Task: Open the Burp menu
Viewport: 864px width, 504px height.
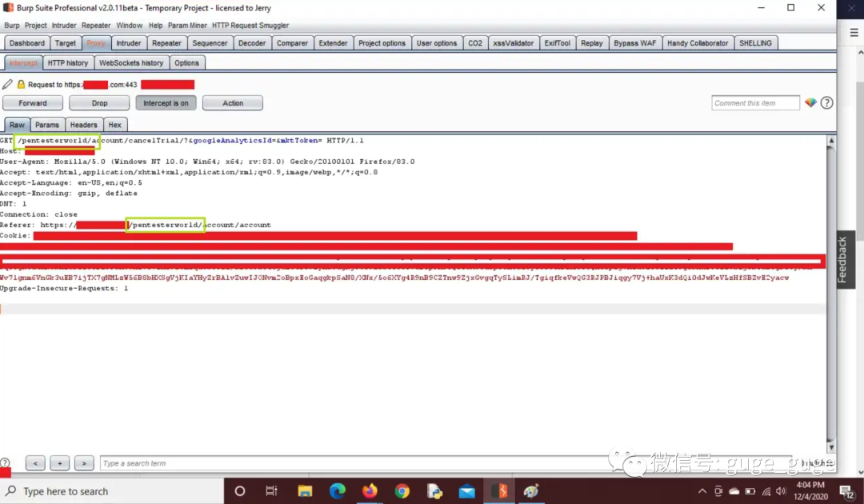Action: 11,26
